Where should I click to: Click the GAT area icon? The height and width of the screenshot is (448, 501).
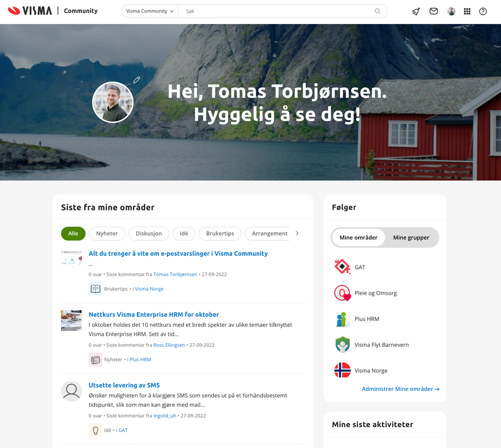(x=342, y=267)
